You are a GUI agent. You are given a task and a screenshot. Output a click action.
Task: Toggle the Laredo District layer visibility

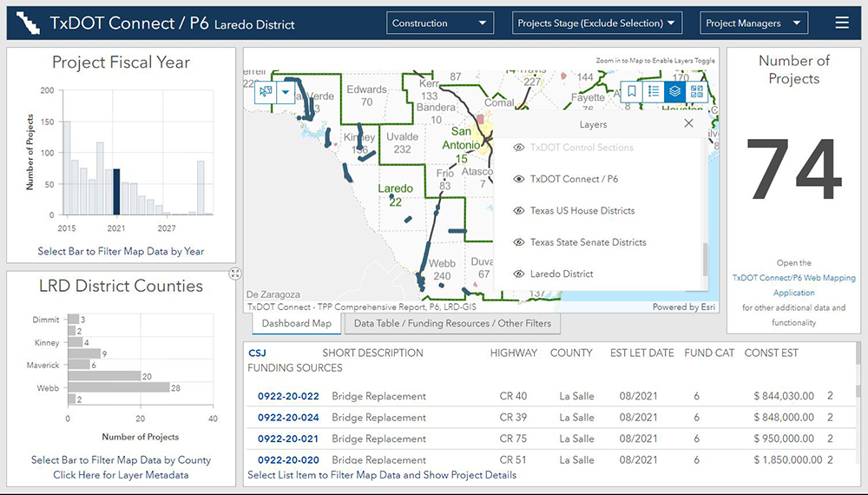(519, 274)
